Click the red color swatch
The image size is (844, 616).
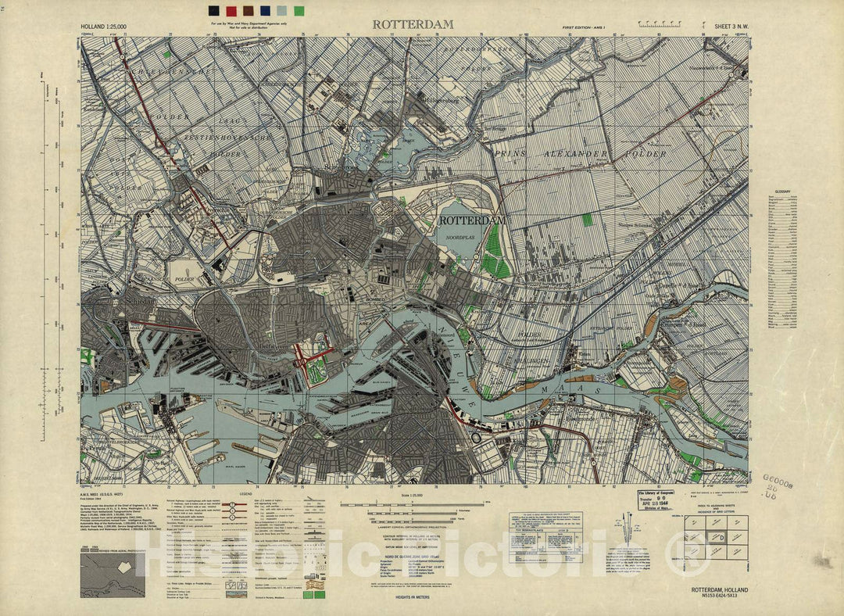231,11
